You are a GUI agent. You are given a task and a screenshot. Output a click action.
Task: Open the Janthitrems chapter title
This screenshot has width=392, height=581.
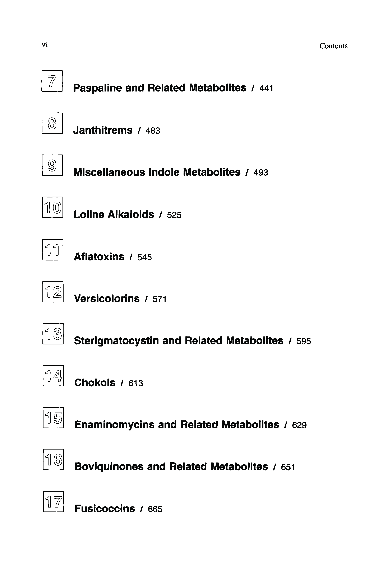pyautogui.click(x=103, y=130)
